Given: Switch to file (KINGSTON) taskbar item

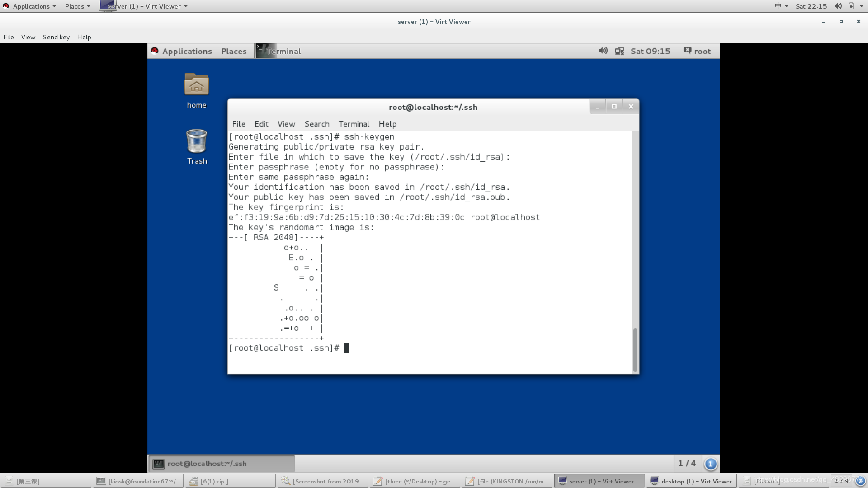Looking at the screenshot, I should coord(507,481).
